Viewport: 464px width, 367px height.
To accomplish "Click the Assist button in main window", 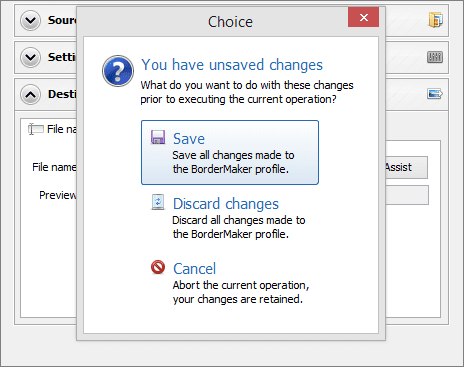I will 407,167.
